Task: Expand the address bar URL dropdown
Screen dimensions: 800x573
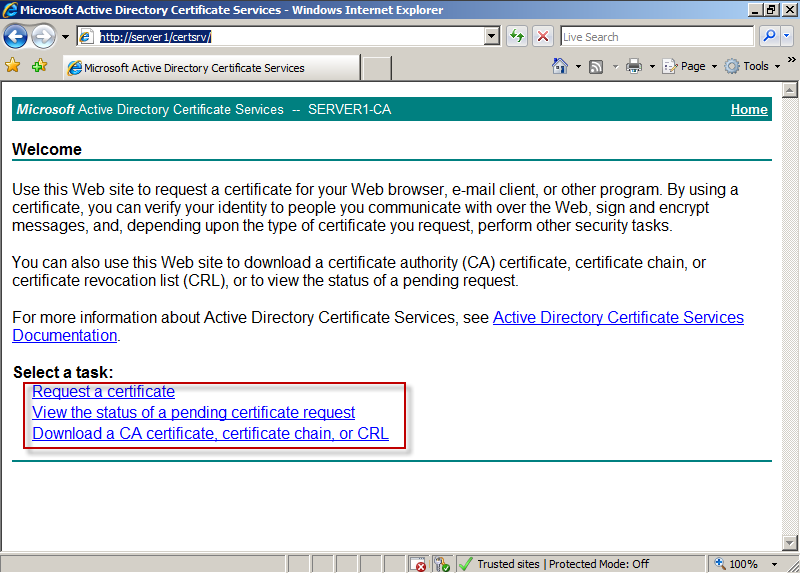Action: 491,37
